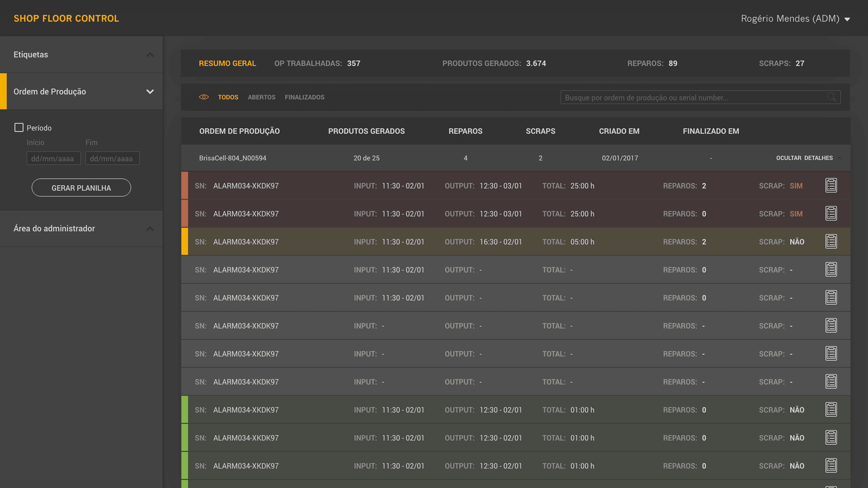Click the search magnifier icon
Screen dimensions: 868x488
coord(831,97)
